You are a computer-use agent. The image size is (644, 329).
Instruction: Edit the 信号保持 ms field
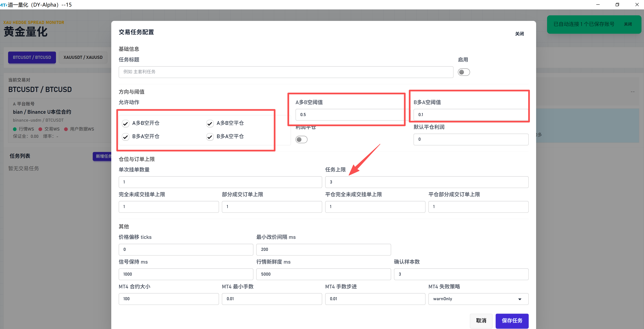186,274
